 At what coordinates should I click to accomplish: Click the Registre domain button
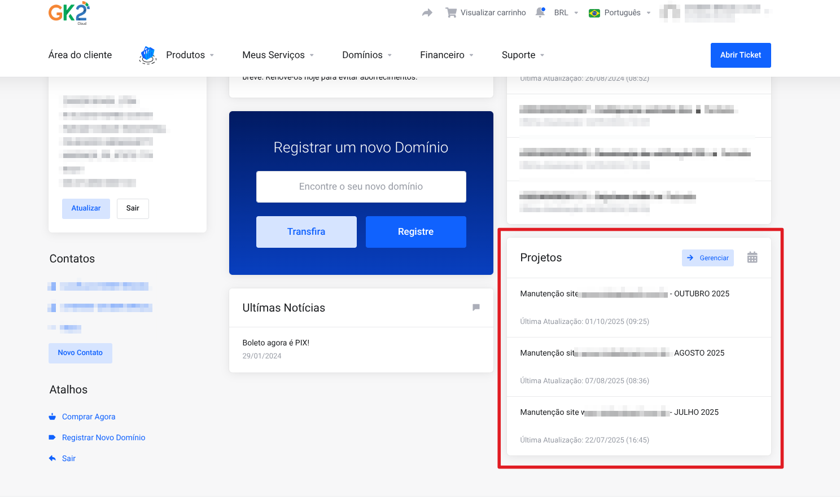point(415,232)
